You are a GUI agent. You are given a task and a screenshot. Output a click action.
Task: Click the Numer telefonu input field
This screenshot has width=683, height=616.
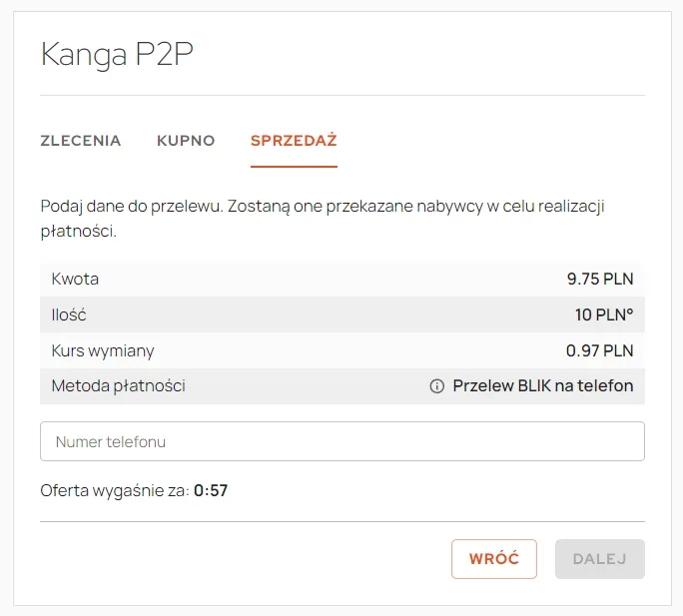pyautogui.click(x=342, y=441)
